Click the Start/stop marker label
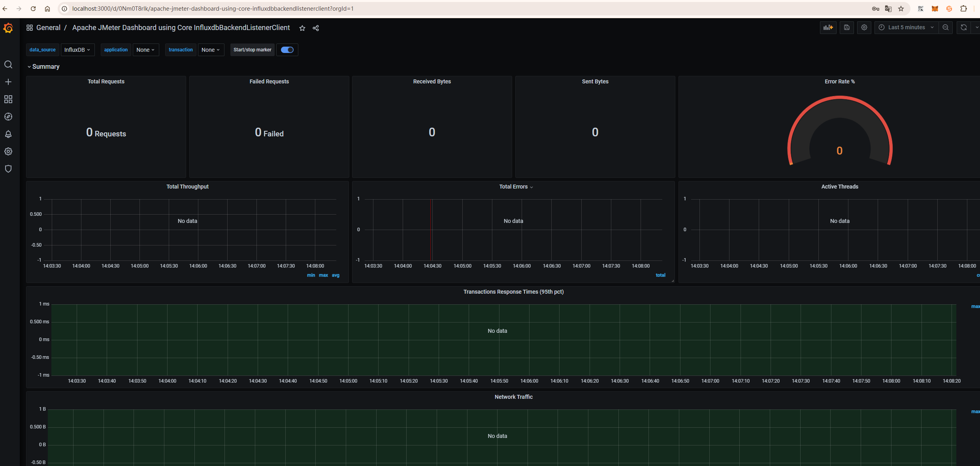This screenshot has width=980, height=466. [252, 50]
